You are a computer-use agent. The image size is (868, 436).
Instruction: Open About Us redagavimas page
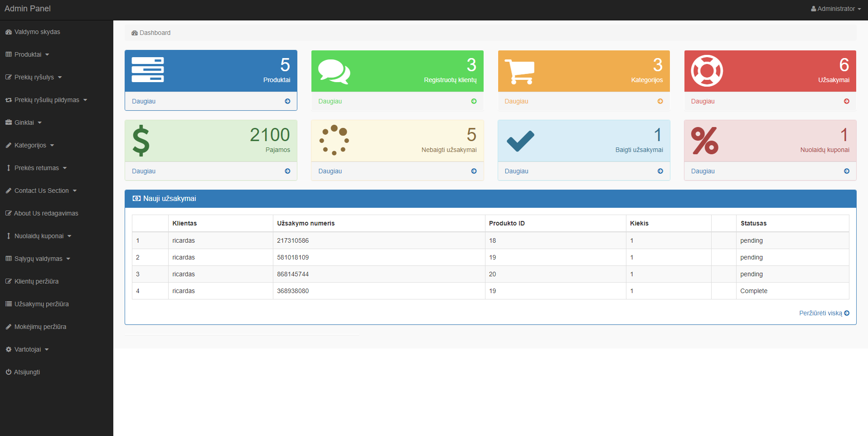pos(42,213)
